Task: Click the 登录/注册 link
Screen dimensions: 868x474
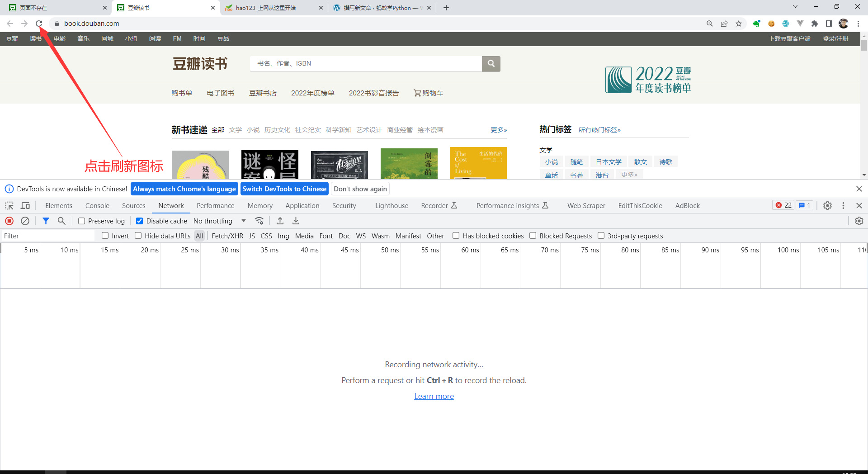Action: (x=835, y=38)
